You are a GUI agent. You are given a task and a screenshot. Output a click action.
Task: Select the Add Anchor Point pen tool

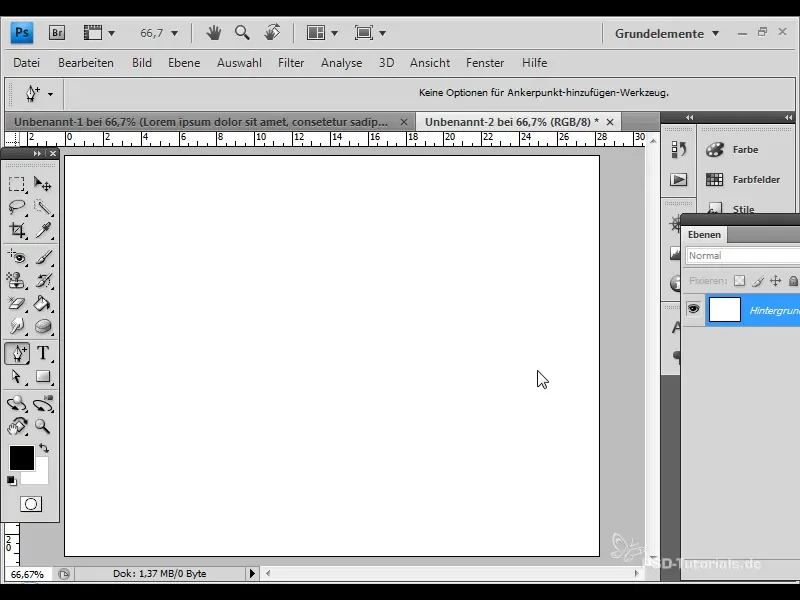(x=17, y=353)
